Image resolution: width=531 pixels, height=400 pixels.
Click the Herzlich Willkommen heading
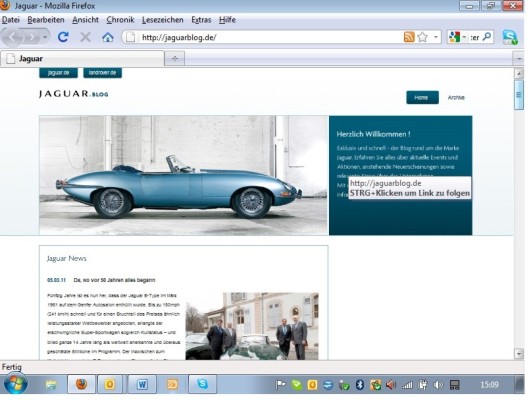click(x=373, y=134)
